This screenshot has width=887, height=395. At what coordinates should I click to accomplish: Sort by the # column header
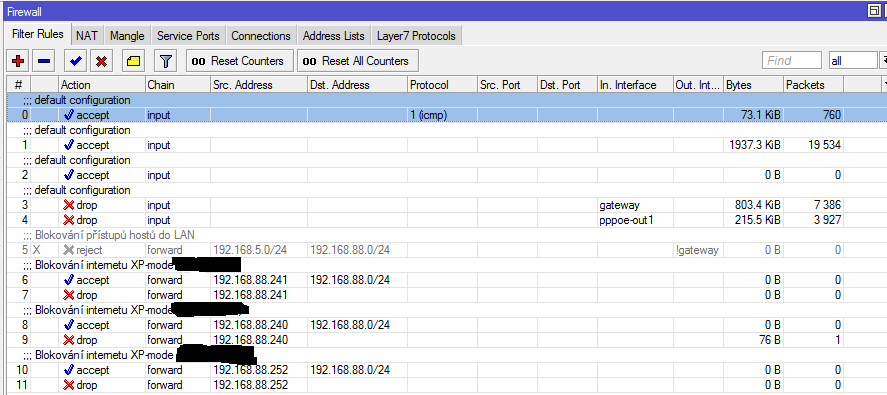(x=18, y=85)
